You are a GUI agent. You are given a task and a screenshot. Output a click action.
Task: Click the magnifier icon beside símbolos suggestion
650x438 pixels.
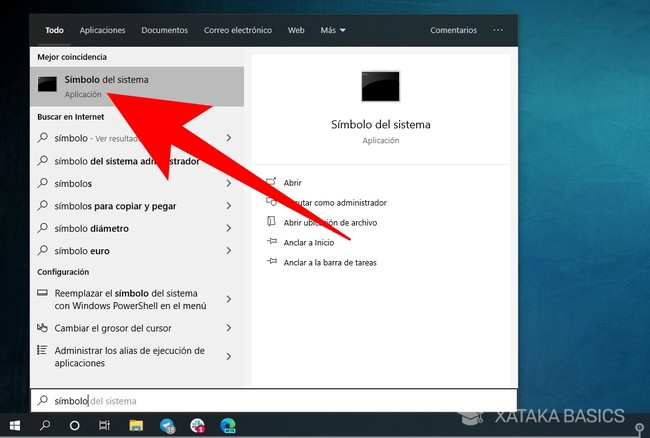(x=43, y=183)
